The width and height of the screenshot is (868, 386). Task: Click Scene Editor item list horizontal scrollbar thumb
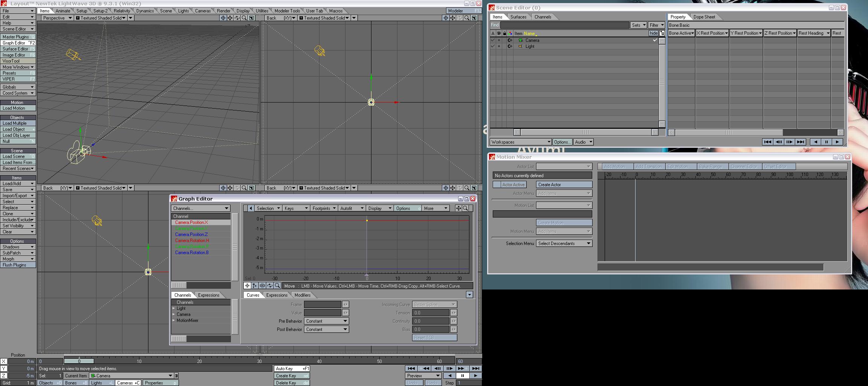point(586,132)
